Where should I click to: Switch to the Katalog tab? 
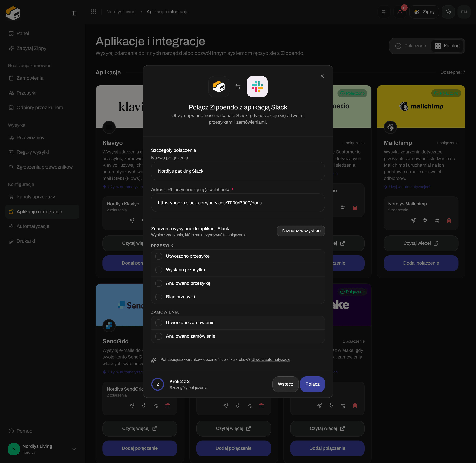447,46
